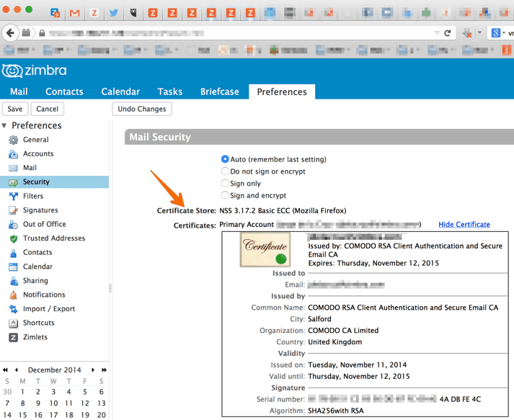The image size is (514, 420).
Task: Open Accounts preferences icon
Action: click(13, 154)
